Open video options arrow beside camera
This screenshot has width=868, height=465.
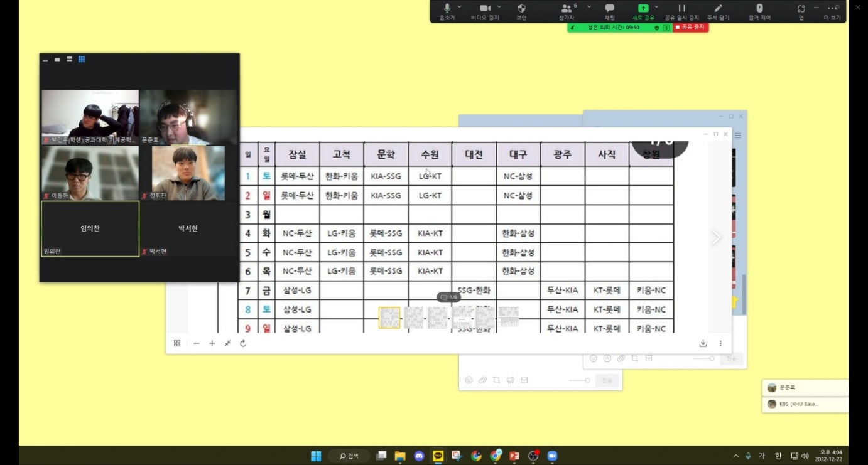(x=499, y=6)
